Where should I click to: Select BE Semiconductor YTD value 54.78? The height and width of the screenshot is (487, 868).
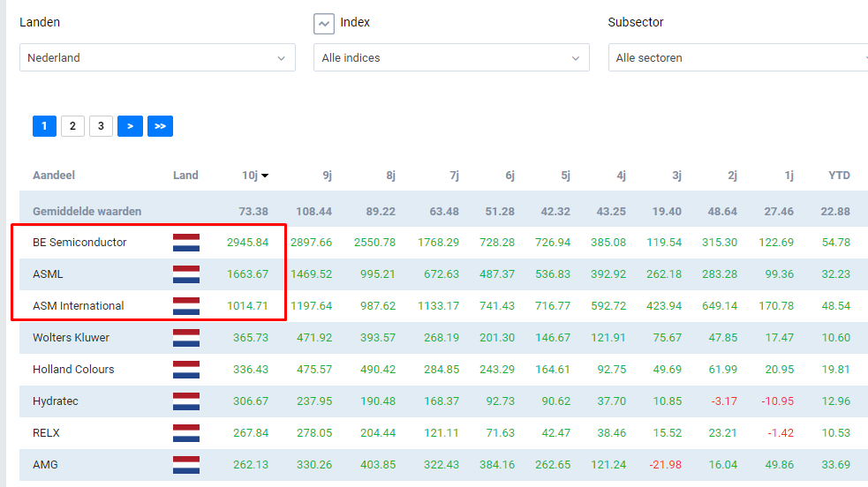(x=836, y=242)
